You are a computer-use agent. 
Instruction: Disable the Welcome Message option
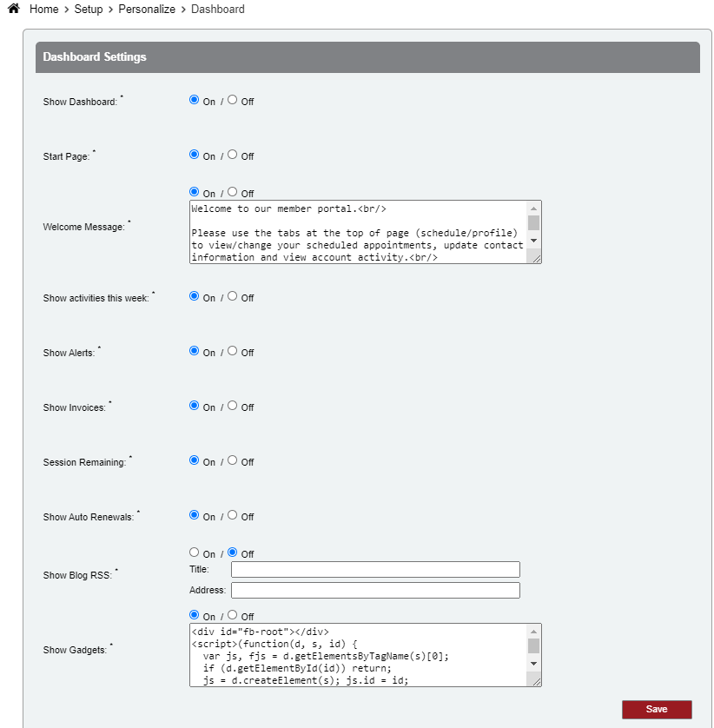tap(233, 192)
